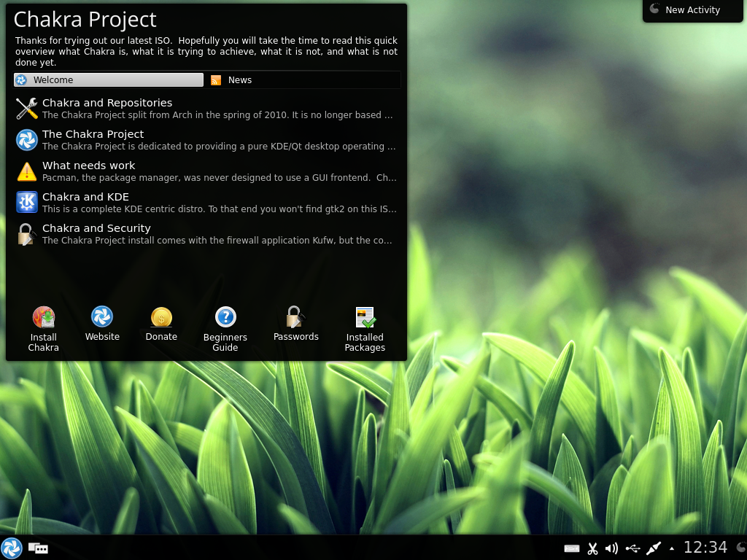Open the keyboard layout tray icon
Viewport: 747px width, 560px height.
(x=572, y=548)
